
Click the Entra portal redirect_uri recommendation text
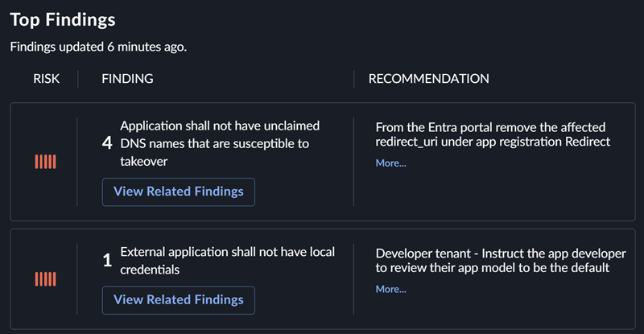point(490,134)
